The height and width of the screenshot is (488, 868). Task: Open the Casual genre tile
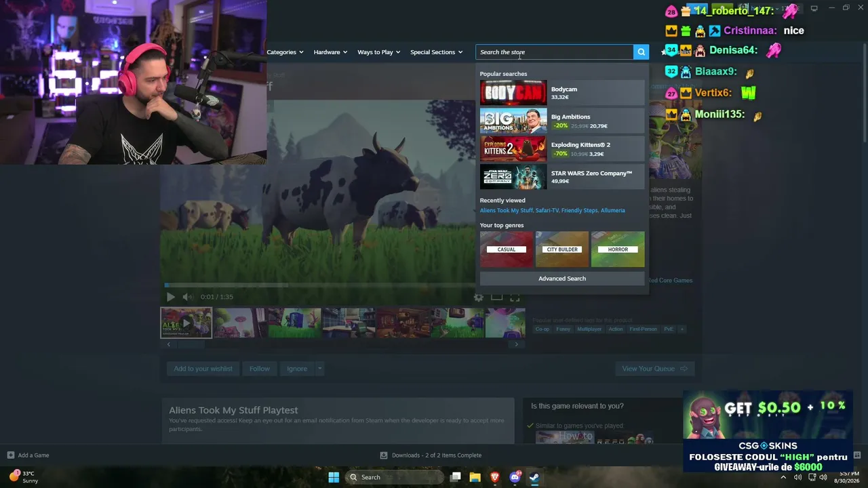point(507,249)
